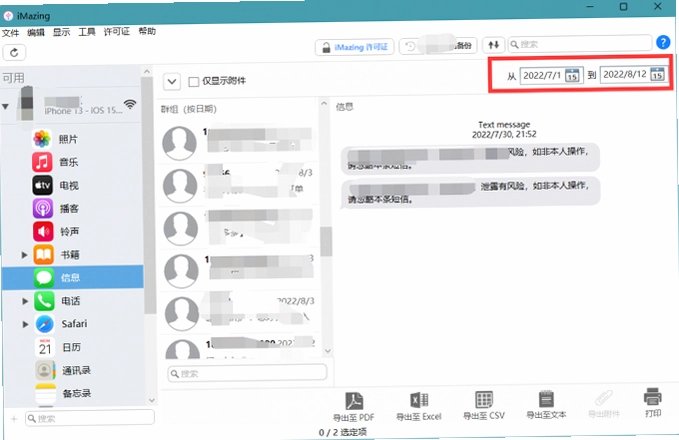
Task: Click the first gray message bubble
Action: point(470,158)
